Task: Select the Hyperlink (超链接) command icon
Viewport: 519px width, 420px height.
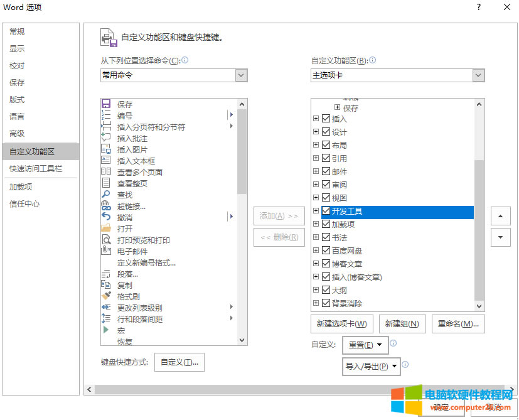Action: [106, 206]
